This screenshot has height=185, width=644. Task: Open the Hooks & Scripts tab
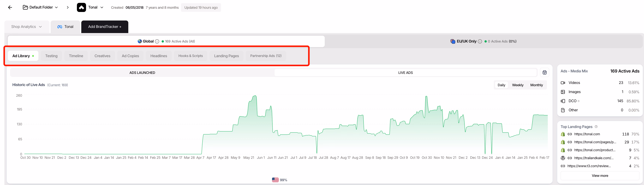pyautogui.click(x=191, y=56)
